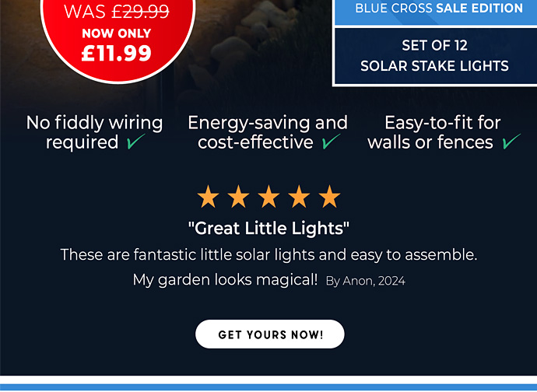
Task: Click the Blue Cross Sale Edition banner
Action: click(x=439, y=9)
